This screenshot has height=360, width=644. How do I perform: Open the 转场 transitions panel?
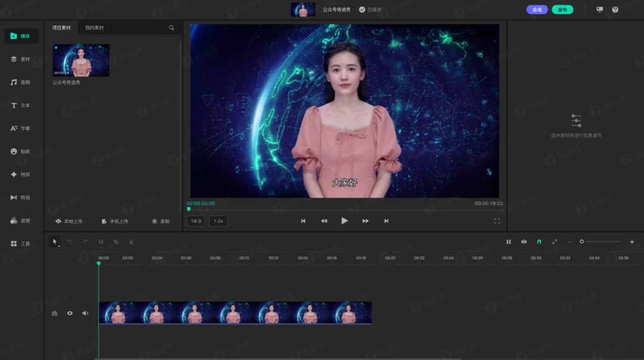point(21,198)
